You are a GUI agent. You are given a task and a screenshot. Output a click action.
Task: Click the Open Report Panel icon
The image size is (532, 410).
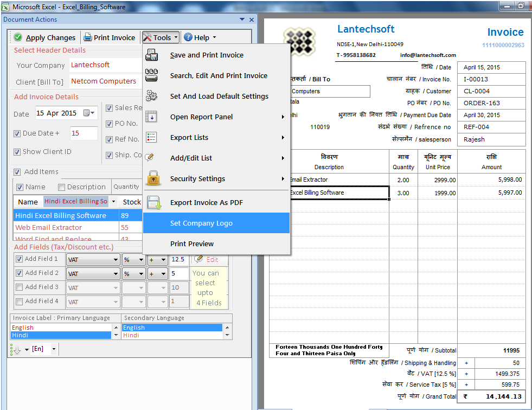151,117
